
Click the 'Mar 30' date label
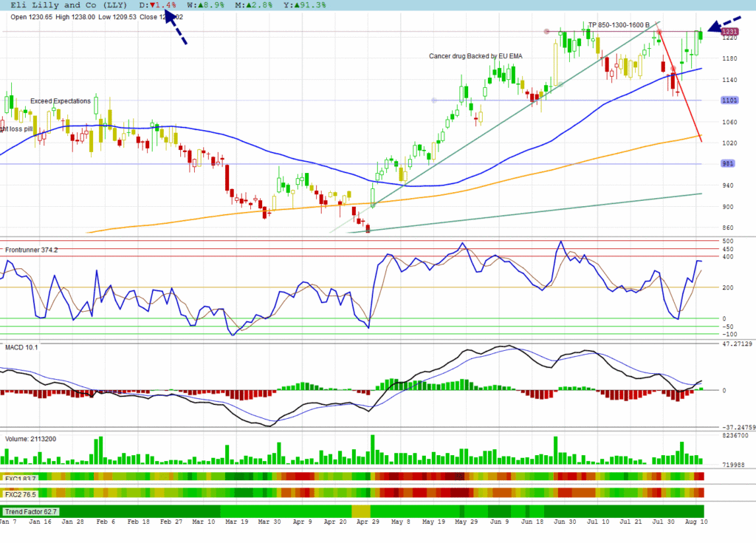click(x=269, y=522)
